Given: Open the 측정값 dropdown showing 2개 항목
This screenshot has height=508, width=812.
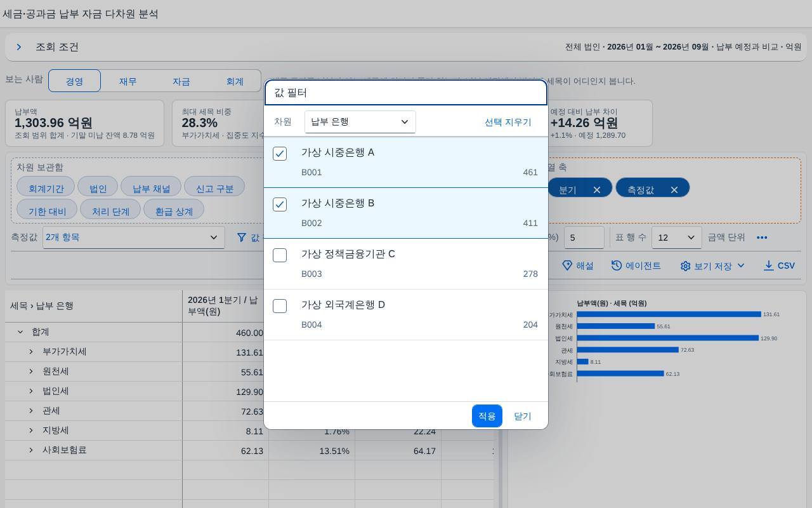Looking at the screenshot, I should 134,237.
